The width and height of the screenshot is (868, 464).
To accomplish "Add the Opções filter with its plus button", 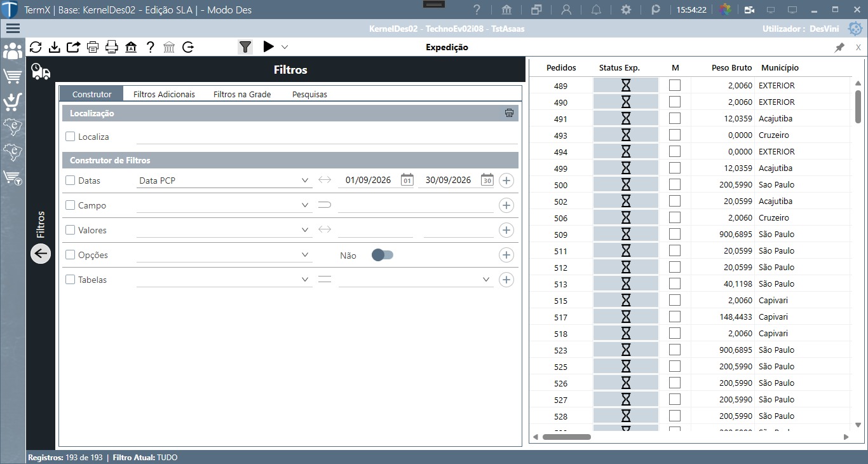I will [x=506, y=255].
